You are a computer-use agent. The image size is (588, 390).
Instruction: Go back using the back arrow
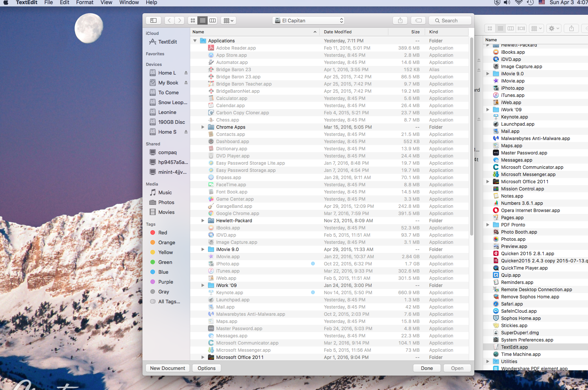[169, 20]
